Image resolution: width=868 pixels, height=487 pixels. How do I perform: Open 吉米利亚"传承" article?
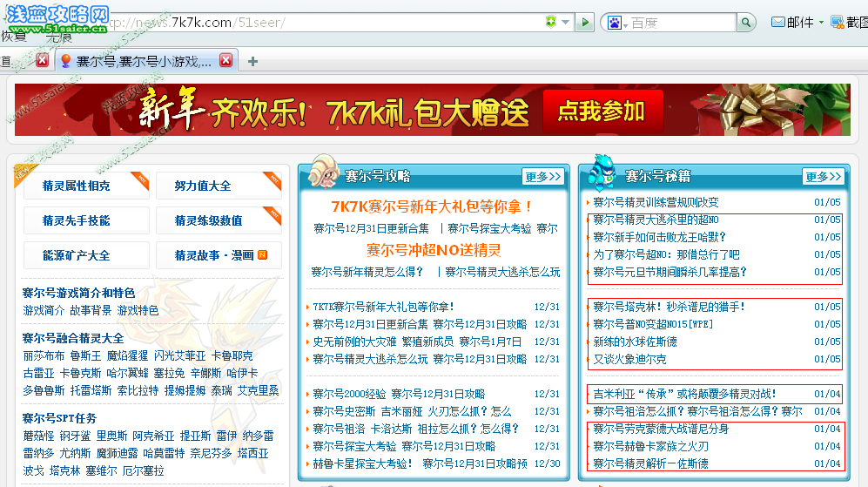click(685, 394)
